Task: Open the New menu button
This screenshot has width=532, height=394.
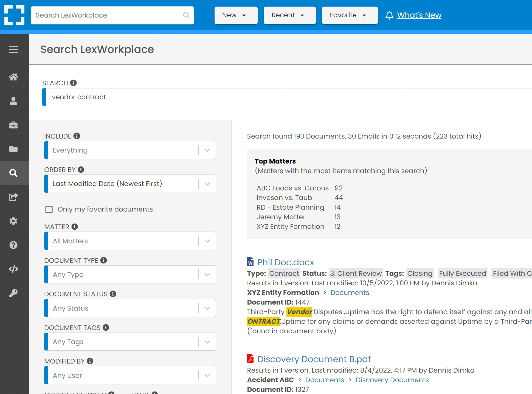Action: coord(236,15)
